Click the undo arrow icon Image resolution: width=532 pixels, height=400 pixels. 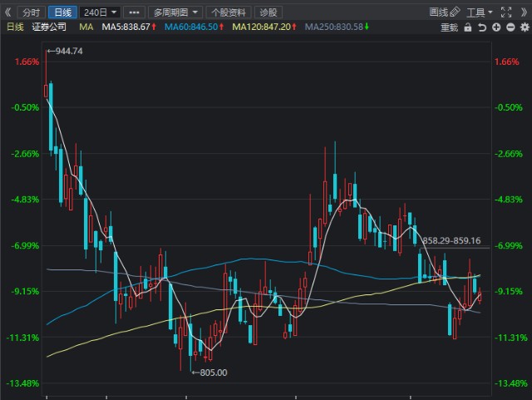(482, 27)
